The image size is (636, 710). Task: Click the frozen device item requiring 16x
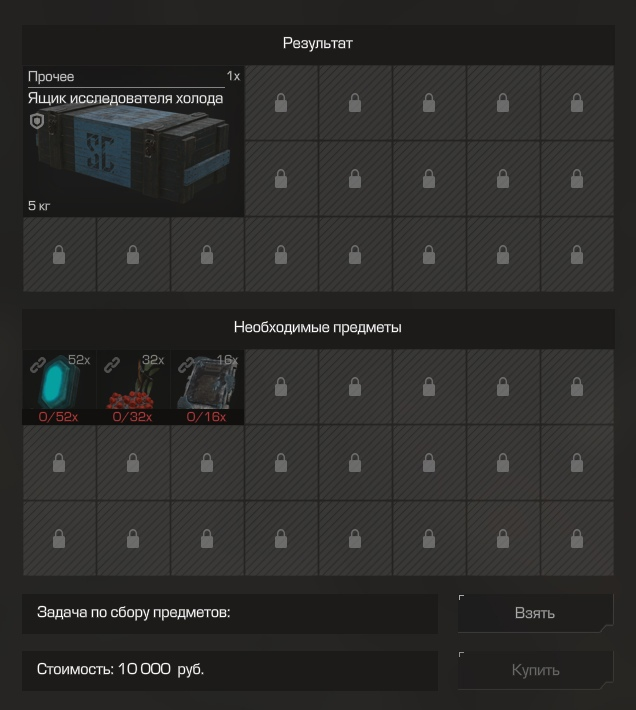click(207, 386)
